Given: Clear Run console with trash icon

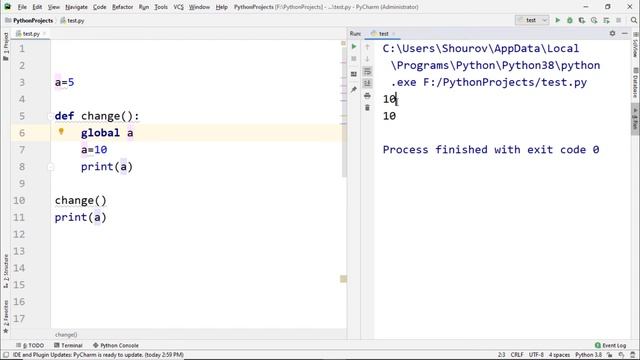Looking at the screenshot, I should [x=367, y=108].
